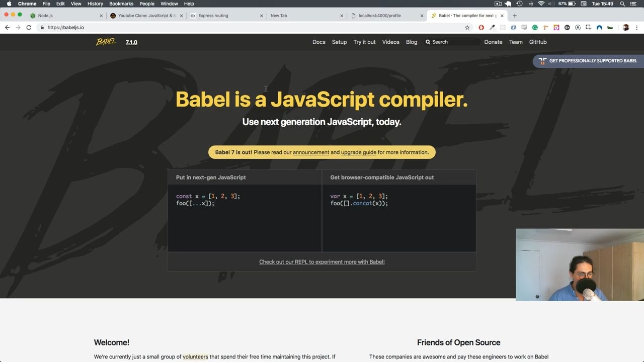View site info via the padlock icon
Screen dimensions: 644x362
(x=42, y=28)
